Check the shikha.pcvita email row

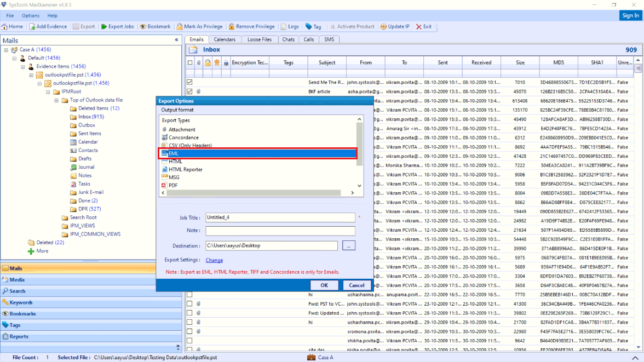(189, 341)
